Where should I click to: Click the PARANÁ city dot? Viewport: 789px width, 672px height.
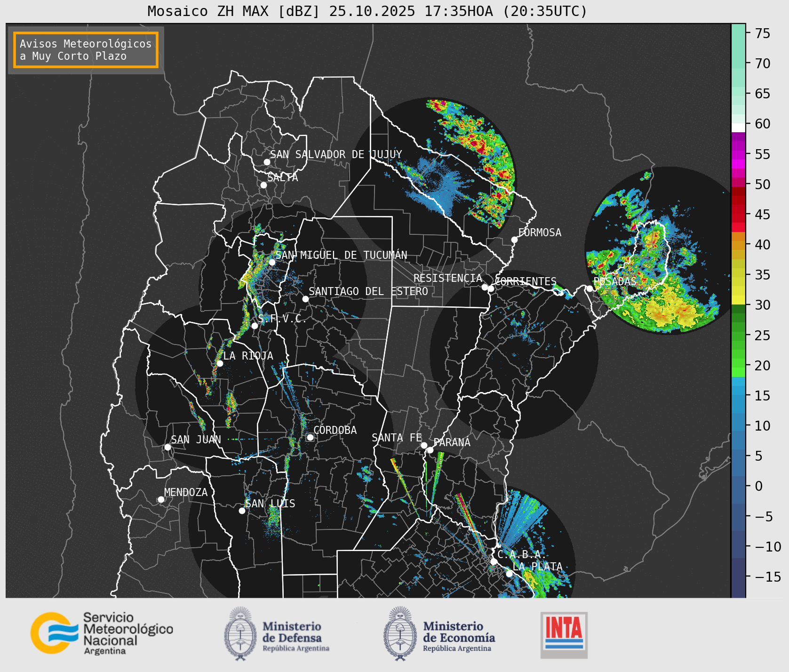[430, 450]
